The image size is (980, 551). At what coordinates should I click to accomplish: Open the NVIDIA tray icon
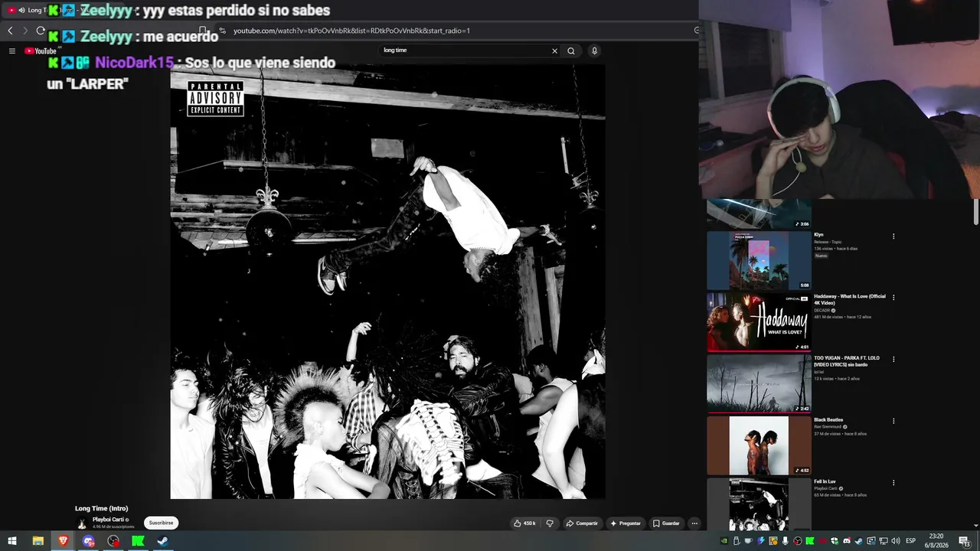coord(724,541)
